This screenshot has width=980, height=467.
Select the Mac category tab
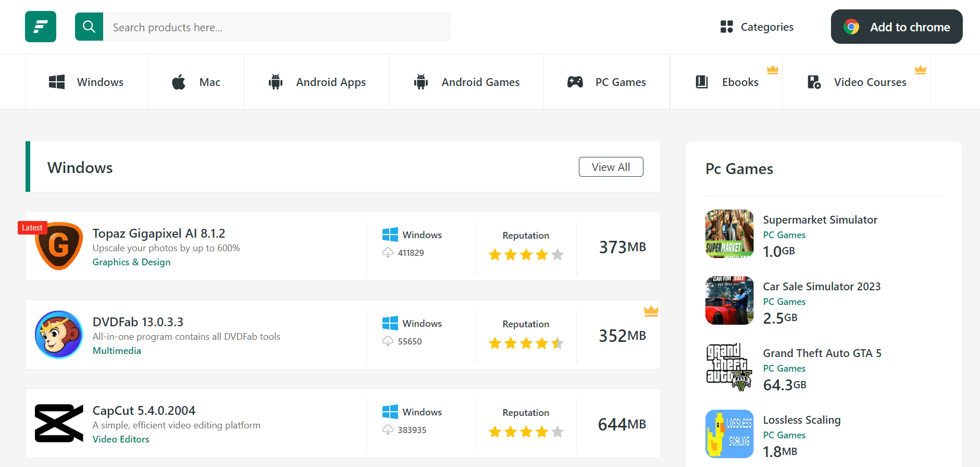click(196, 82)
